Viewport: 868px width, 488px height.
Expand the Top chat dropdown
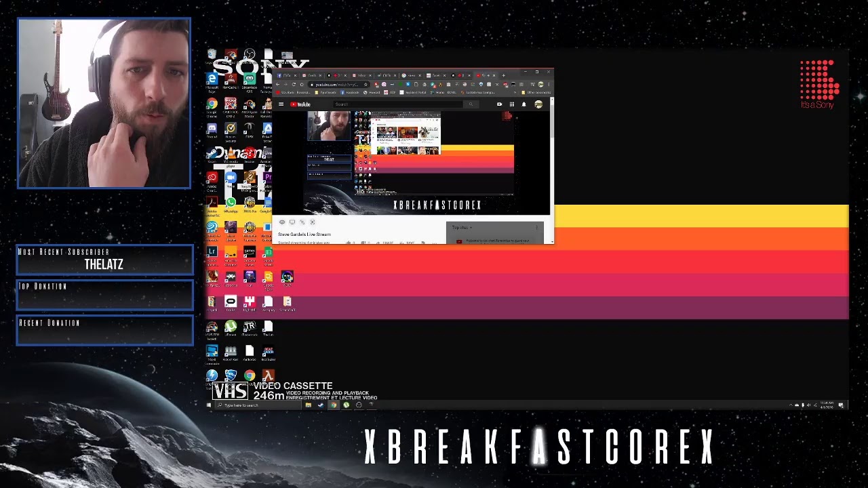(x=462, y=228)
